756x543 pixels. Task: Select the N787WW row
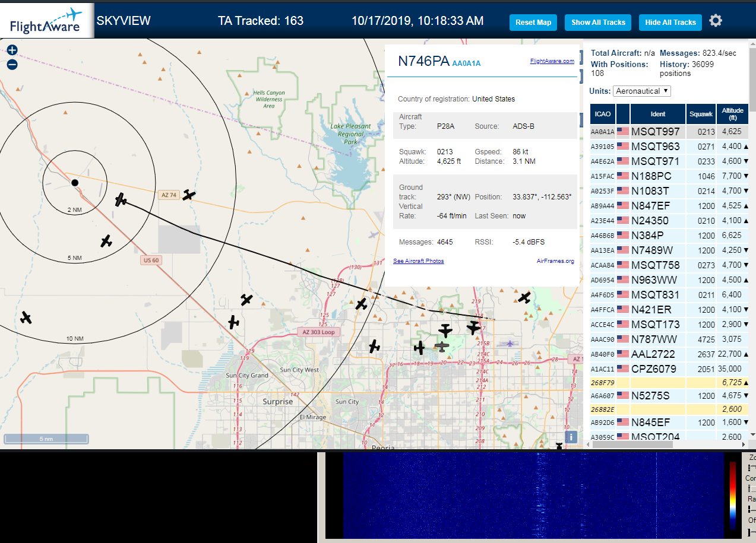pos(669,339)
